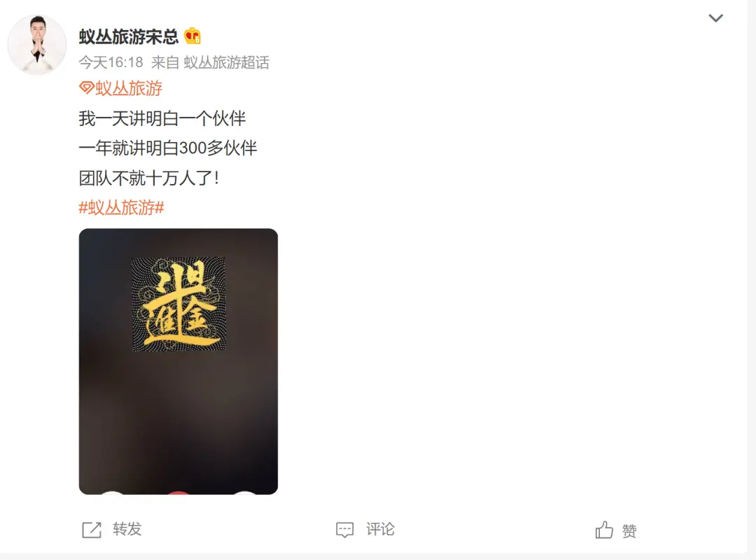This screenshot has height=560, width=756.
Task: Like the post with thumbs-up icon
Action: click(x=603, y=530)
